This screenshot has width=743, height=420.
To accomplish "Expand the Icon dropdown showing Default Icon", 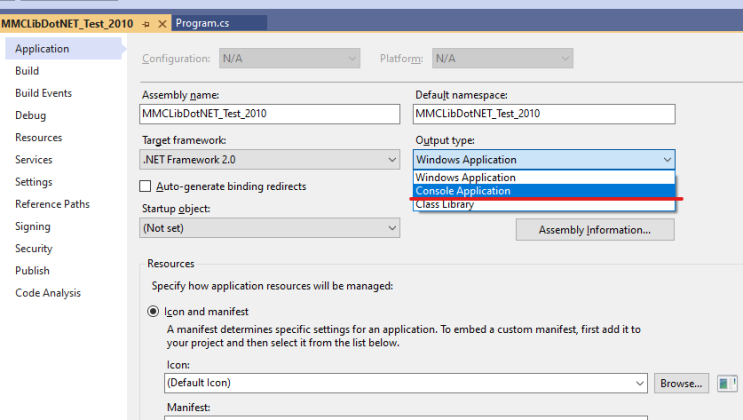I will [406, 383].
